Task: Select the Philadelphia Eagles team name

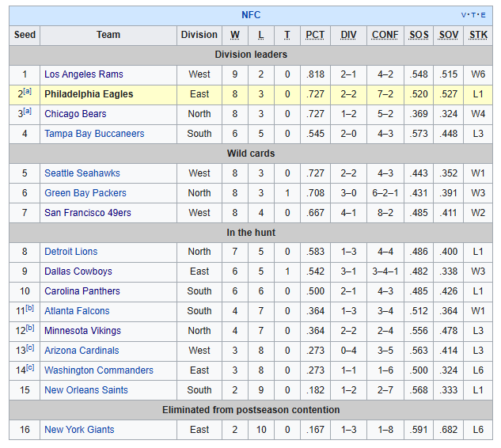Action: tap(89, 94)
